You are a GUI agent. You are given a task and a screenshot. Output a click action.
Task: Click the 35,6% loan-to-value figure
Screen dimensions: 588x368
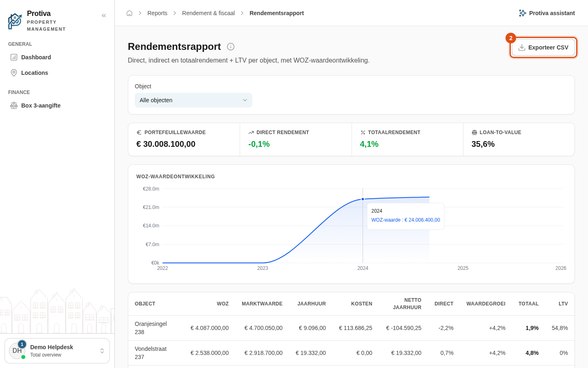click(x=483, y=144)
